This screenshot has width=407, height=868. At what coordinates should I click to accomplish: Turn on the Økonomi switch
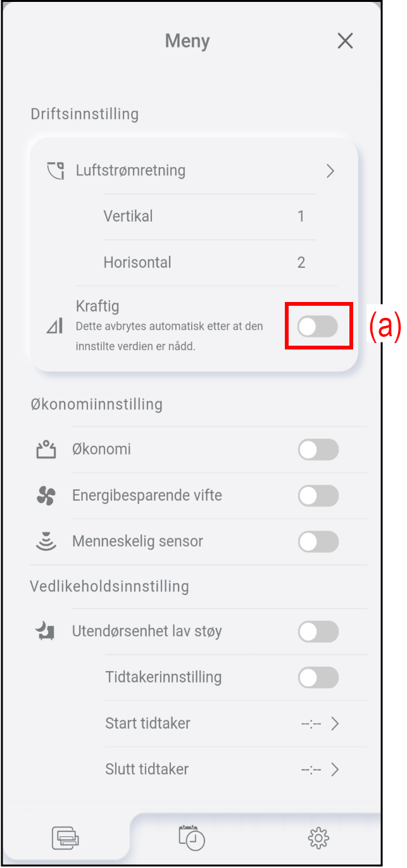(x=318, y=450)
